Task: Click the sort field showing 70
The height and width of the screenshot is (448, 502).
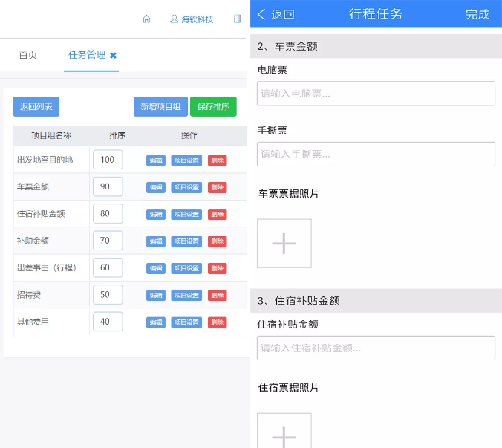Action: 108,241
